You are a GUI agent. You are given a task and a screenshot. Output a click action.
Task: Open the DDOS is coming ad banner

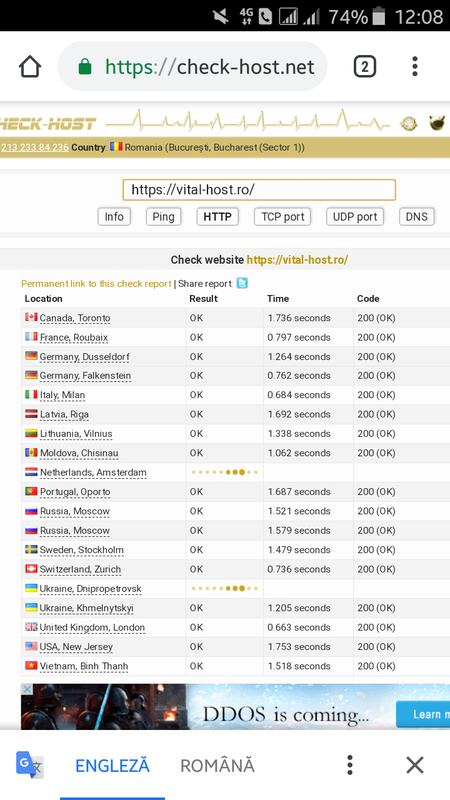coord(235,707)
